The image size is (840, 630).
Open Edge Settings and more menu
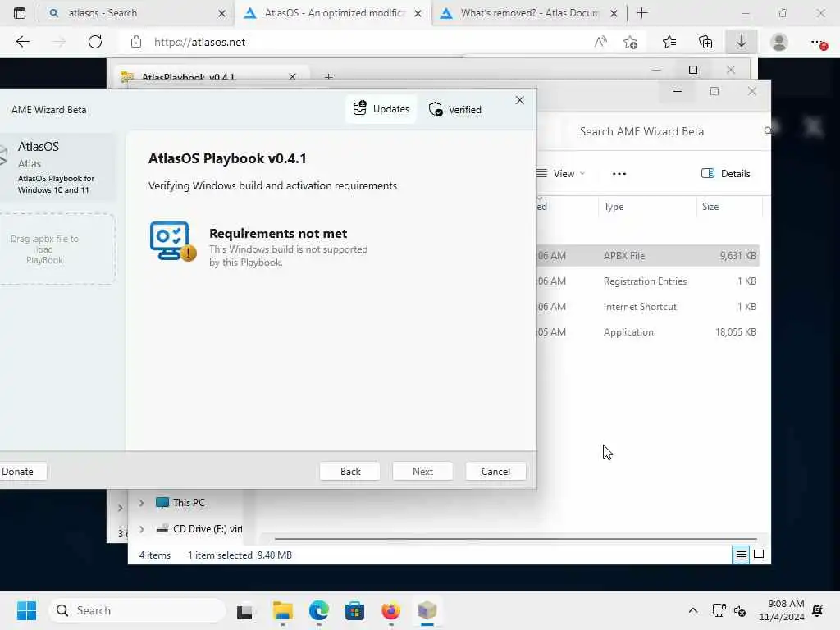click(818, 43)
